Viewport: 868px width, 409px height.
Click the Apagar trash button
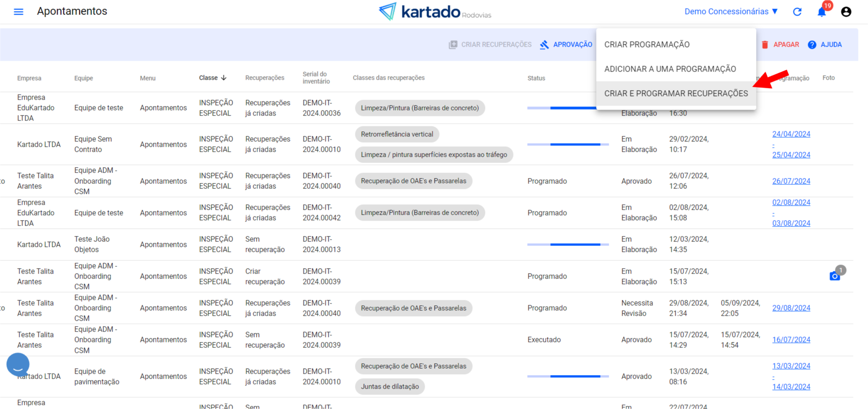780,44
